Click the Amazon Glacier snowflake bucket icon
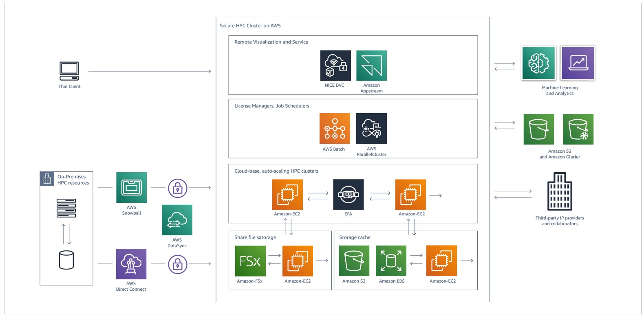The image size is (644, 318). pyautogui.click(x=578, y=129)
